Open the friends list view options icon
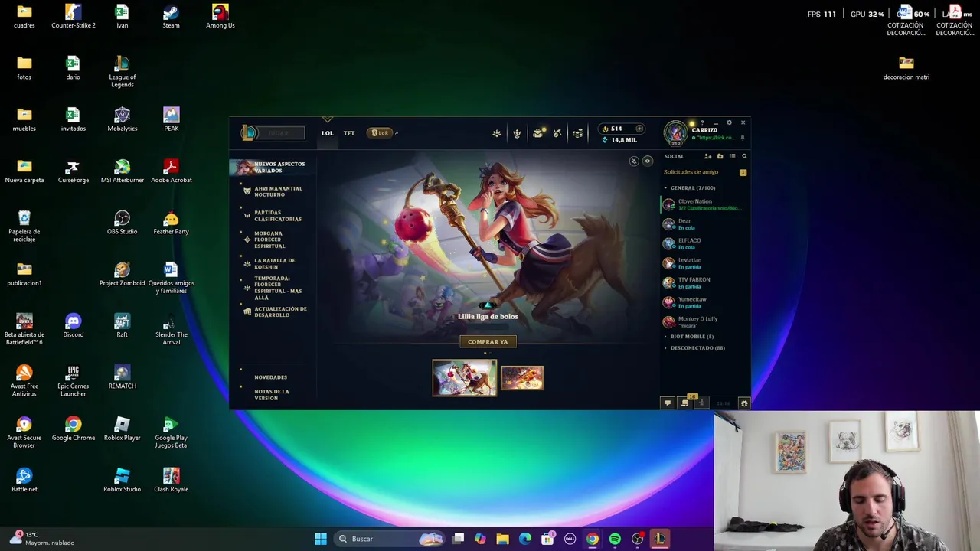 [732, 156]
